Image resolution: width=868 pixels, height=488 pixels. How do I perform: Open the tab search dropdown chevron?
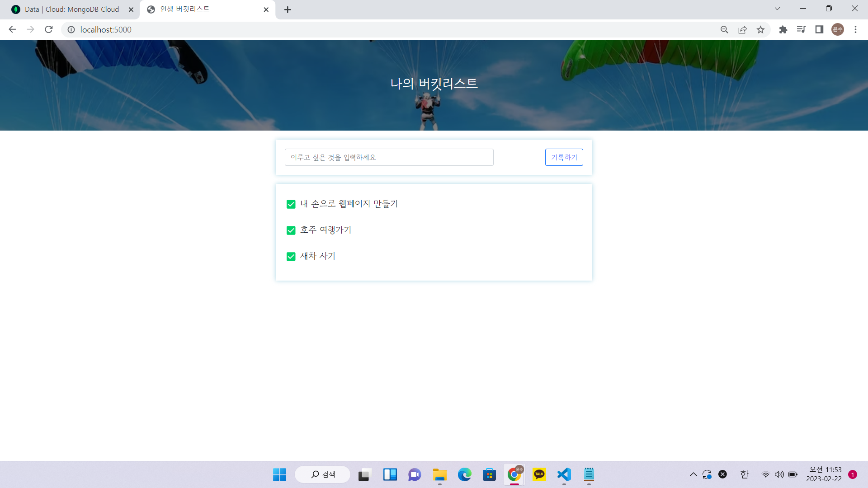point(777,9)
